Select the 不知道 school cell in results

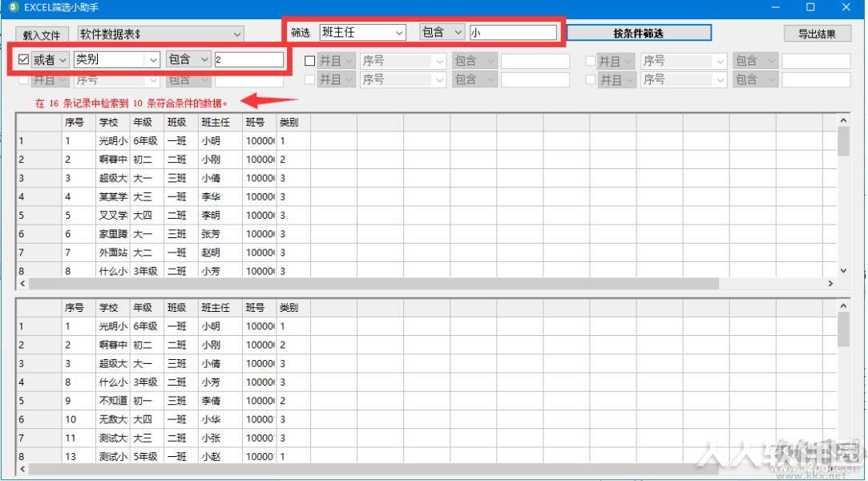[113, 401]
